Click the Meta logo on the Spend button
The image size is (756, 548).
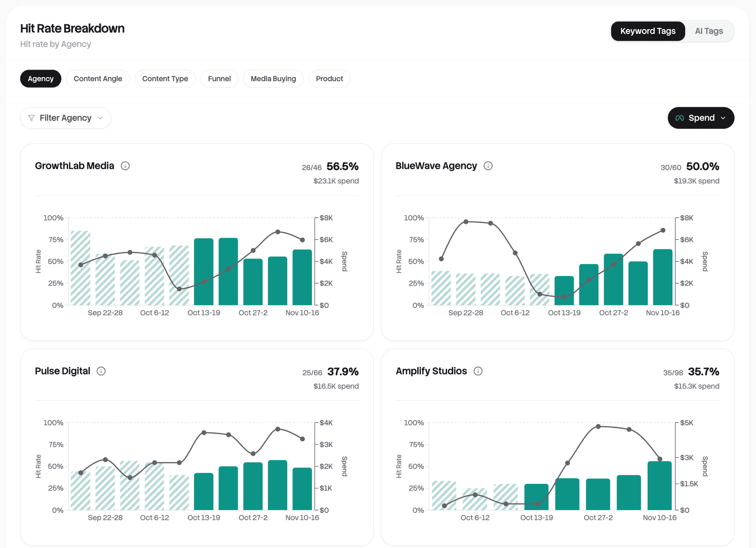tap(680, 118)
